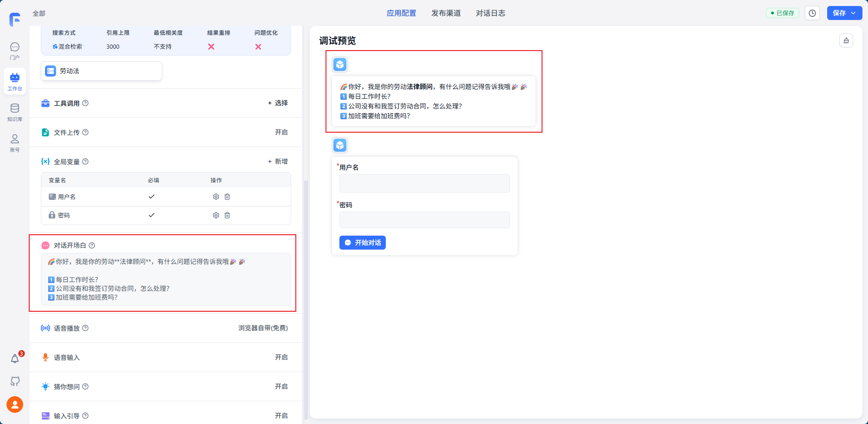
Task: Switch to the 对话日志 tab
Action: [x=490, y=13]
